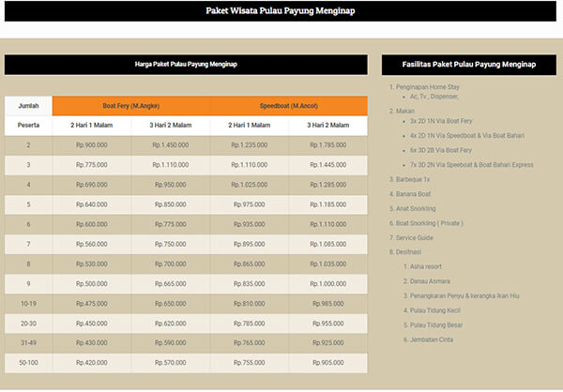Select Rp.450.000 in the 20-30 row
This screenshot has height=392, width=563.
click(x=92, y=324)
